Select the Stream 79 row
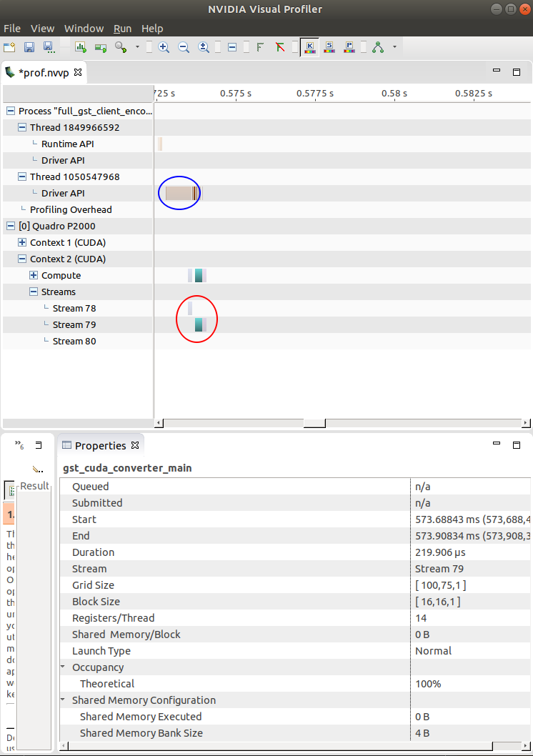Screen dimensions: 533x756 78,325
